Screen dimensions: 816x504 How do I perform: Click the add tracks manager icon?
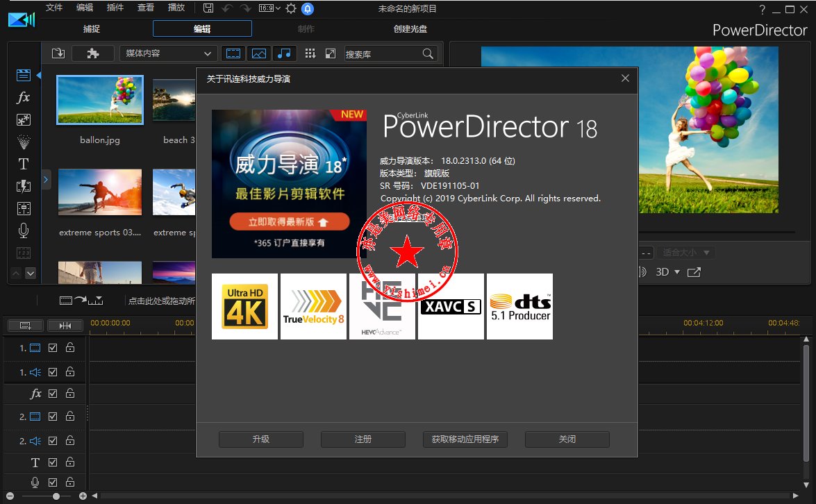[25, 326]
